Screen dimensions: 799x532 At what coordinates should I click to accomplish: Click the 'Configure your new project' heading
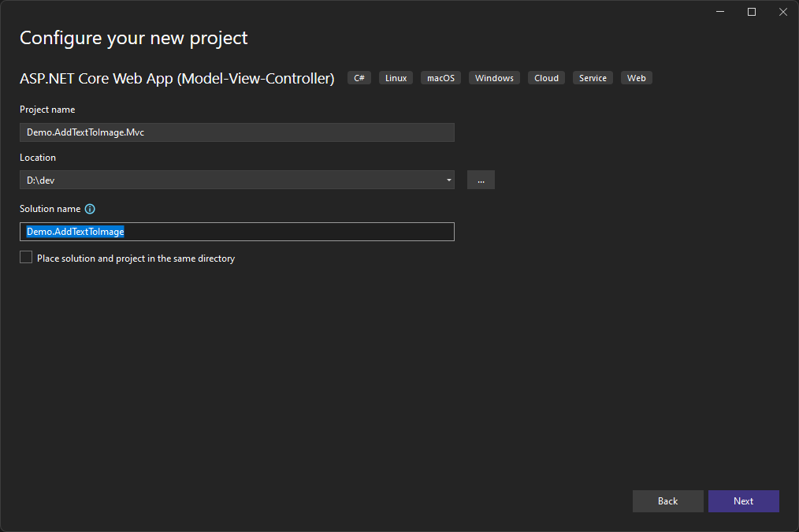point(133,38)
